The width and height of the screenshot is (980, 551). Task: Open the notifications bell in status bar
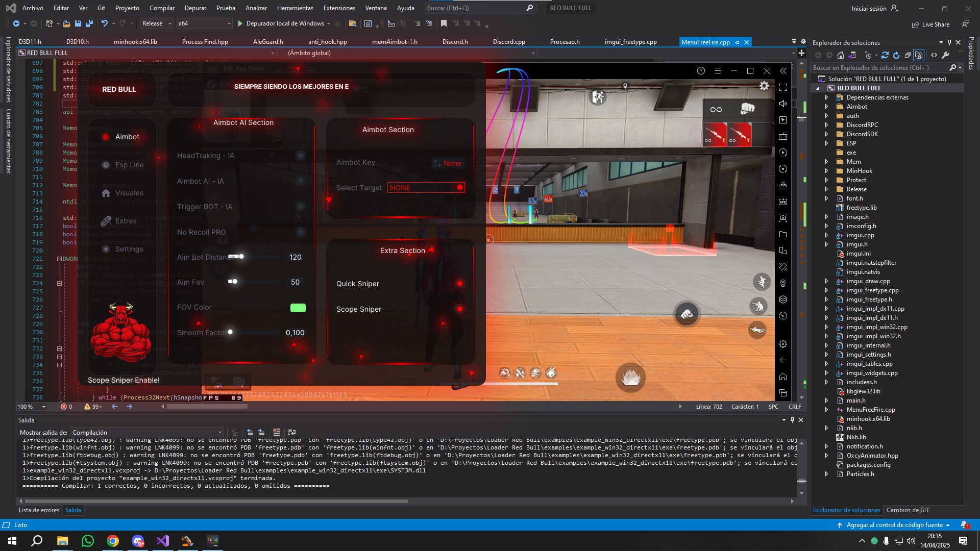point(964,525)
